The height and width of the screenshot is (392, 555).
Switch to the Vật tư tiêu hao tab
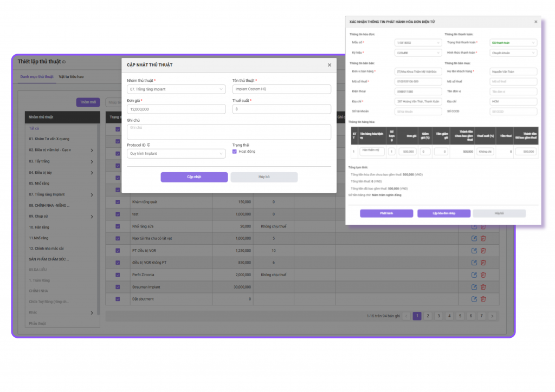(71, 77)
